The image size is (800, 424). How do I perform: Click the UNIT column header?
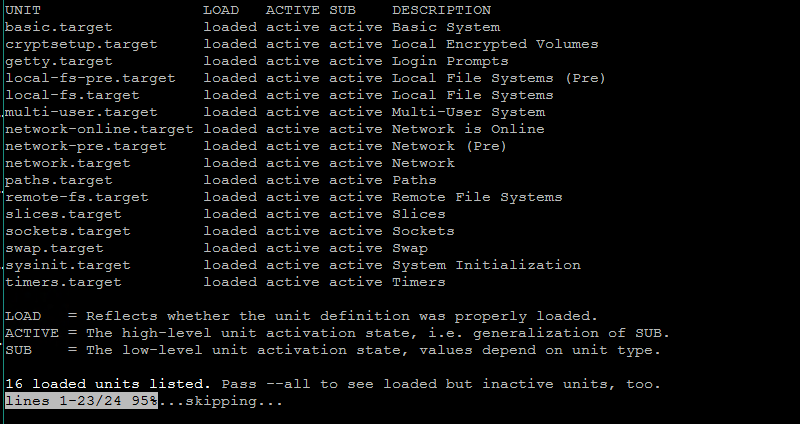click(x=23, y=10)
